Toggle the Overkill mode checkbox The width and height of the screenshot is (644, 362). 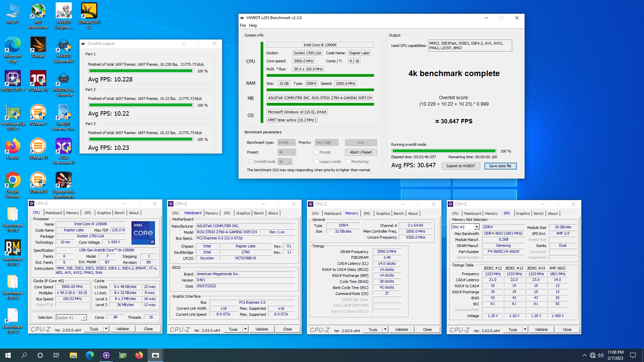[x=251, y=162]
